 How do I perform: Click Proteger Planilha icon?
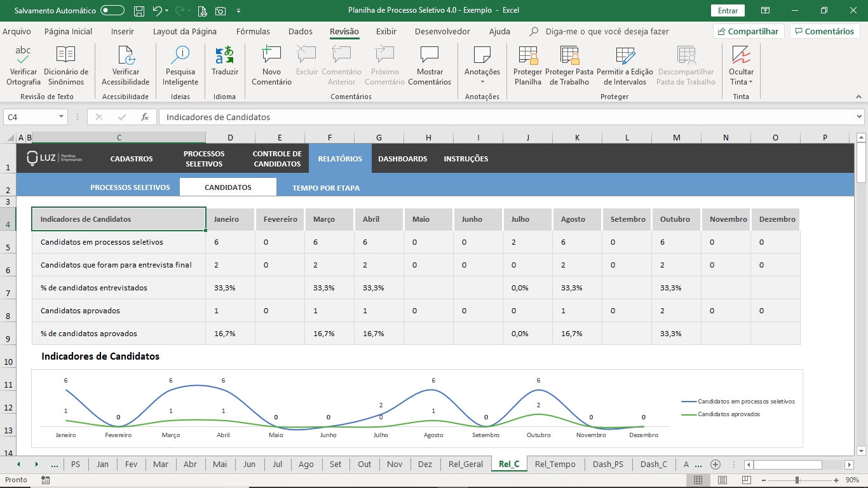pyautogui.click(x=528, y=55)
